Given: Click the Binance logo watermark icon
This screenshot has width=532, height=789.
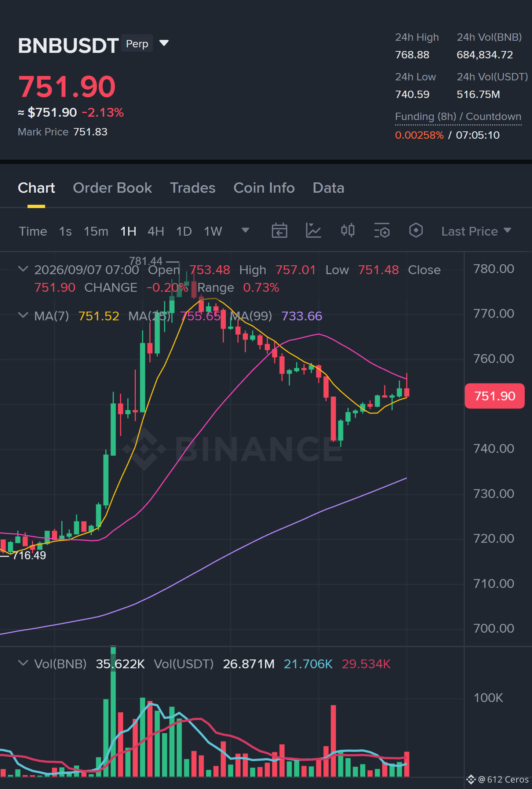Looking at the screenshot, I should click(x=144, y=448).
